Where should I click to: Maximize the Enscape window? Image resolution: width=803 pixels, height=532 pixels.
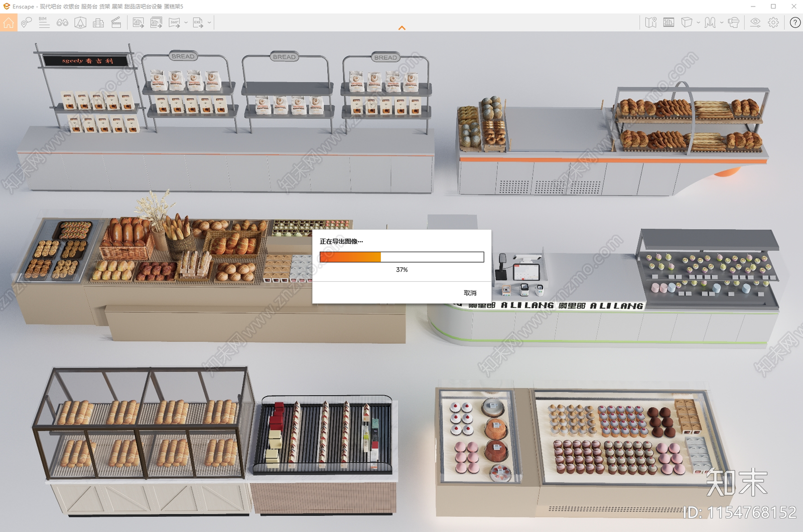click(x=773, y=7)
